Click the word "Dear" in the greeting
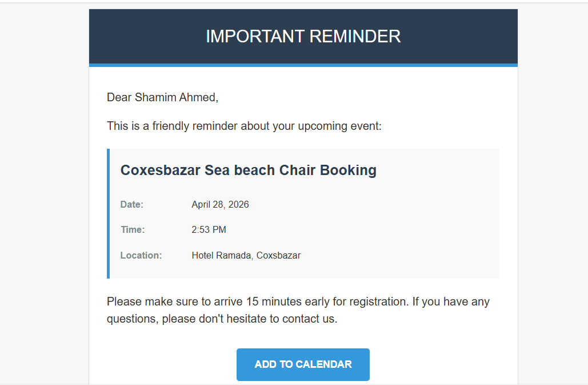 119,97
